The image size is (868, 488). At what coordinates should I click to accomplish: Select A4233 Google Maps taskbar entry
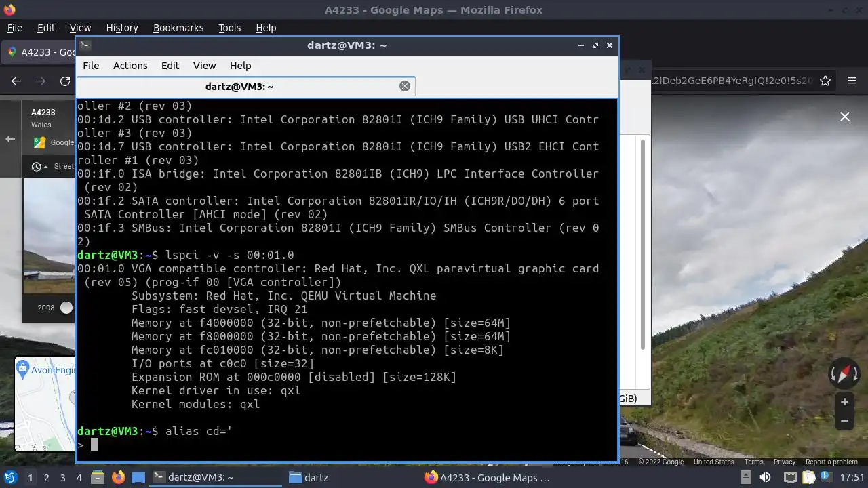[488, 478]
